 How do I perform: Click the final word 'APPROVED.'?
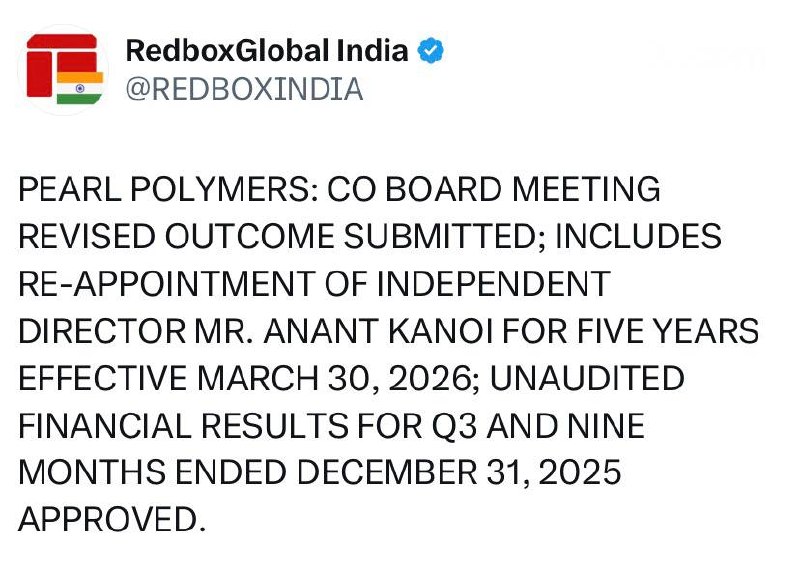112,520
